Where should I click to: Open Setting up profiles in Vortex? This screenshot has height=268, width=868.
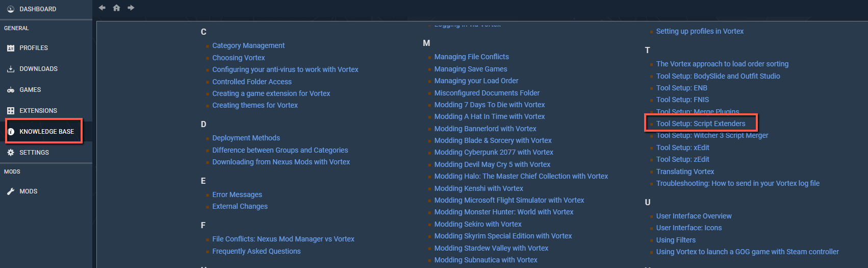700,31
